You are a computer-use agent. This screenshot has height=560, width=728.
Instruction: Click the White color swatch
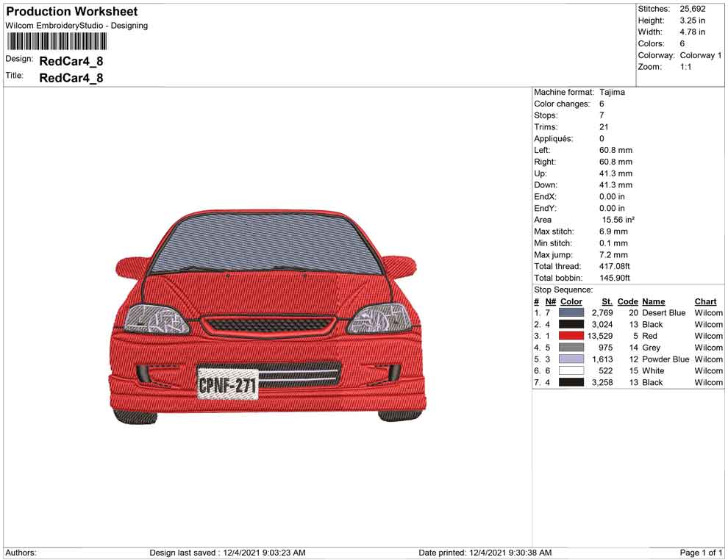[572, 371]
